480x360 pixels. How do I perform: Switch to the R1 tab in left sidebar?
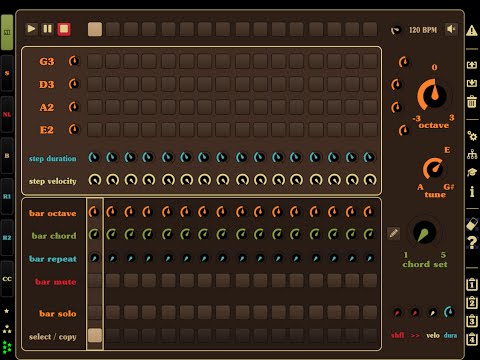(7, 197)
